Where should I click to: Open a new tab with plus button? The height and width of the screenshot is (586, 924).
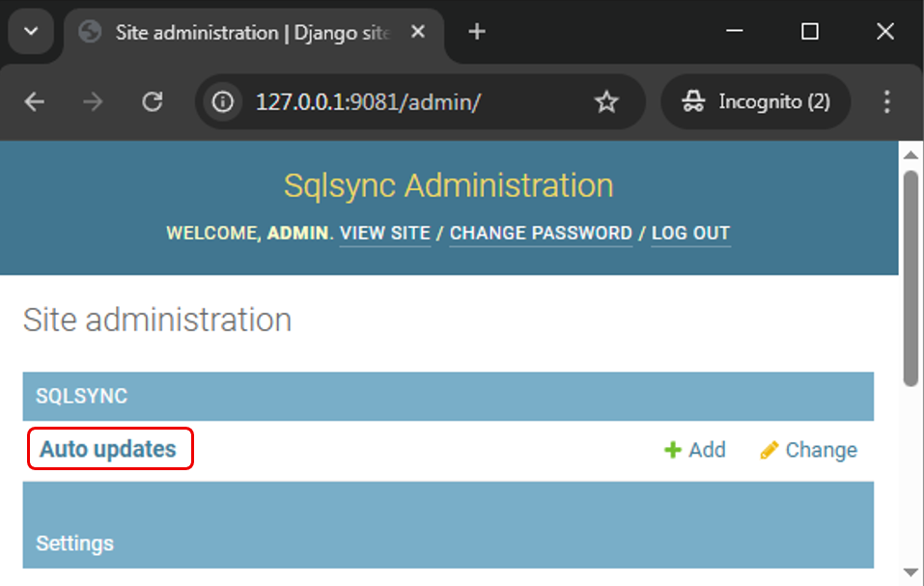pyautogui.click(x=476, y=32)
